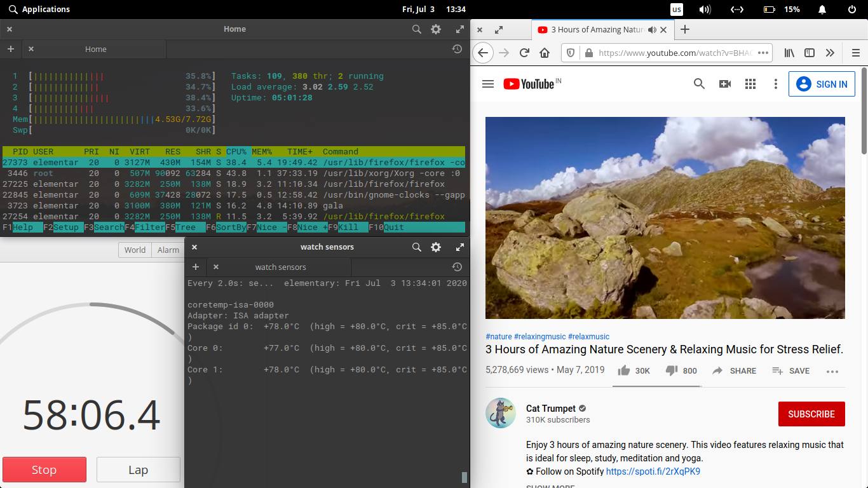The image size is (868, 488).
Task: Open settings gear in watch sensors terminal
Action: [x=436, y=247]
